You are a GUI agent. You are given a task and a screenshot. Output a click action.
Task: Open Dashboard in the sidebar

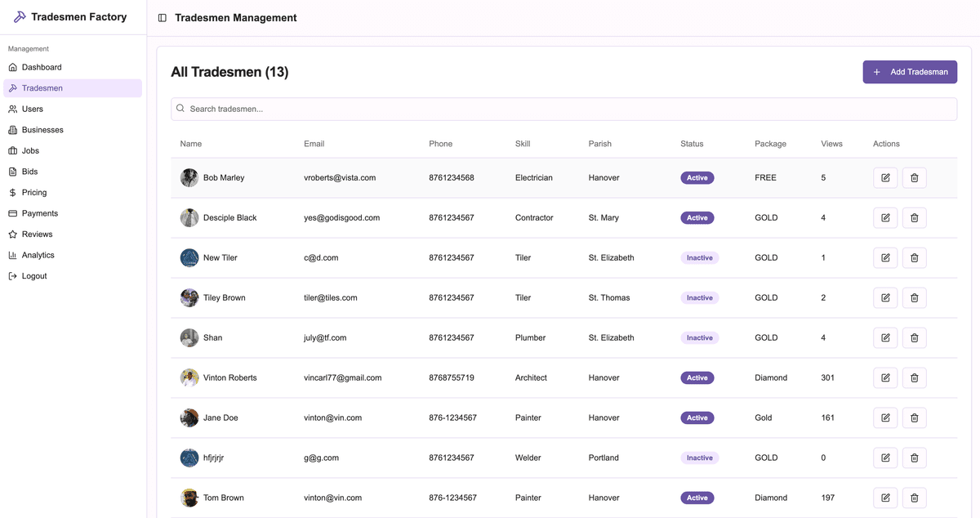[x=73, y=67]
